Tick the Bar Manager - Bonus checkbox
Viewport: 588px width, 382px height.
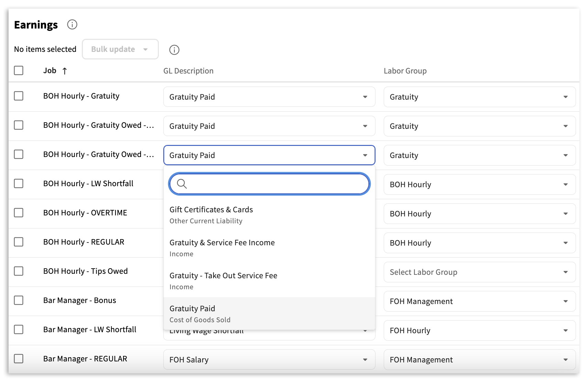click(x=19, y=300)
